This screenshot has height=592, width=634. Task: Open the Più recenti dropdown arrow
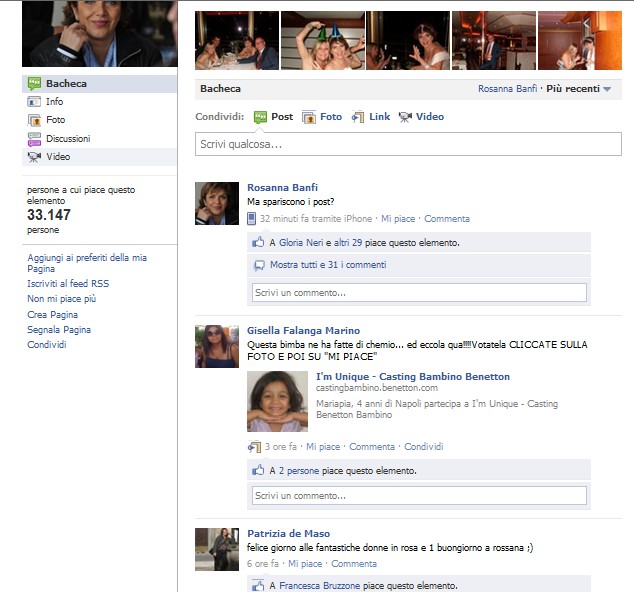click(607, 89)
